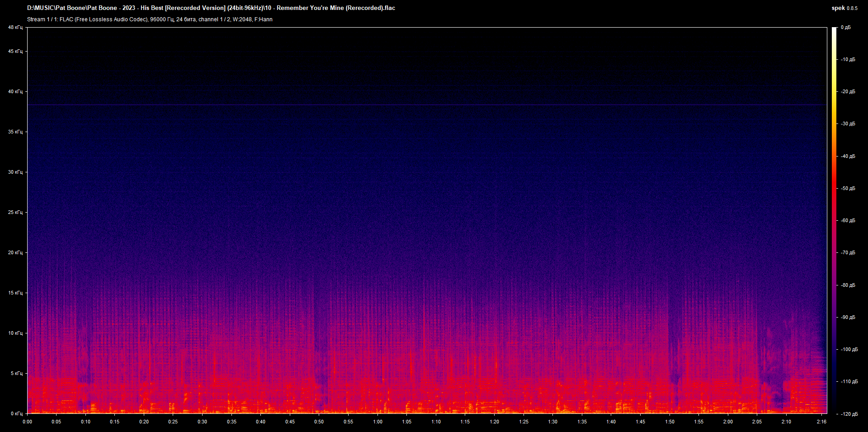This screenshot has width=868, height=432.
Task: Click the 2:05 time axis marker
Action: pyautogui.click(x=757, y=422)
